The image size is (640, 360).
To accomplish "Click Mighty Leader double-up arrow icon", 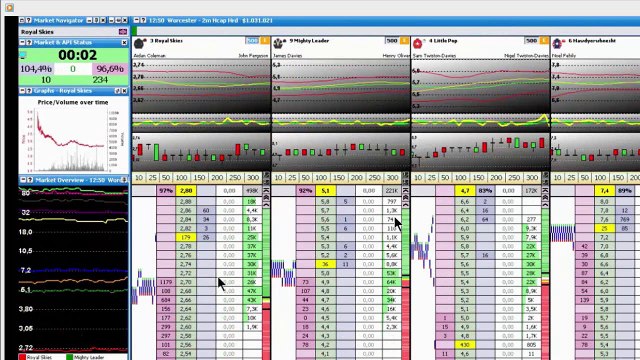I will click(x=406, y=198).
